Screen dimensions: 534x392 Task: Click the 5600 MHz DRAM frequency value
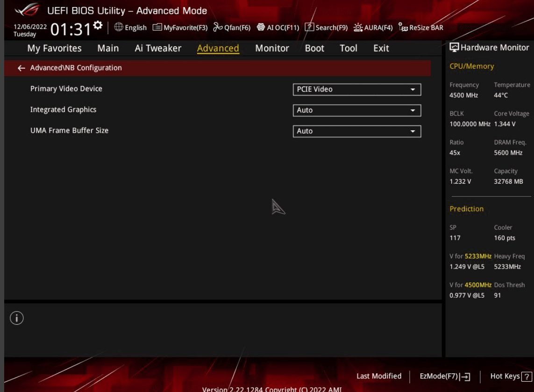tap(508, 153)
